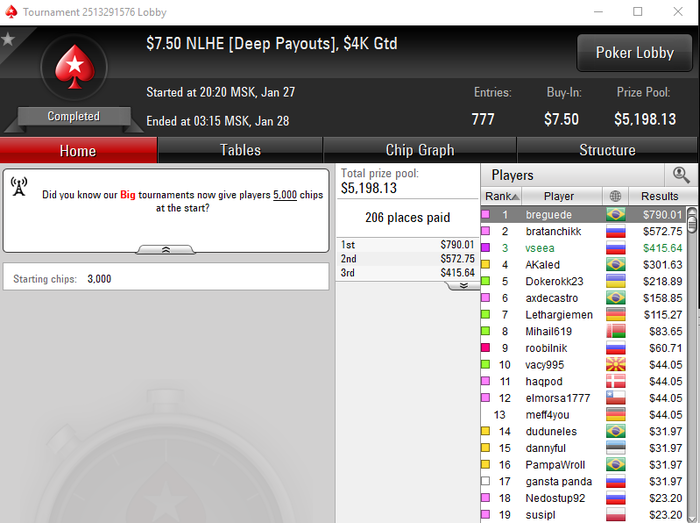The width and height of the screenshot is (700, 523).
Task: Click the PokerStars red spade logo
Action: click(x=75, y=67)
